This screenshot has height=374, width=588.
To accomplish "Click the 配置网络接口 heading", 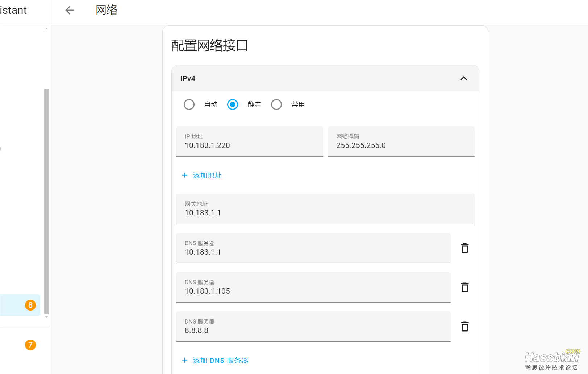I will pyautogui.click(x=209, y=45).
